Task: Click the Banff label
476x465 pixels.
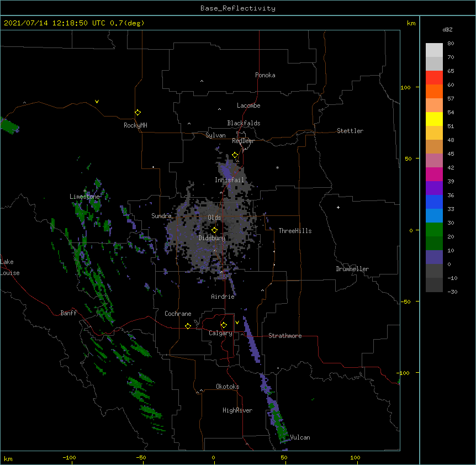Action: [68, 313]
